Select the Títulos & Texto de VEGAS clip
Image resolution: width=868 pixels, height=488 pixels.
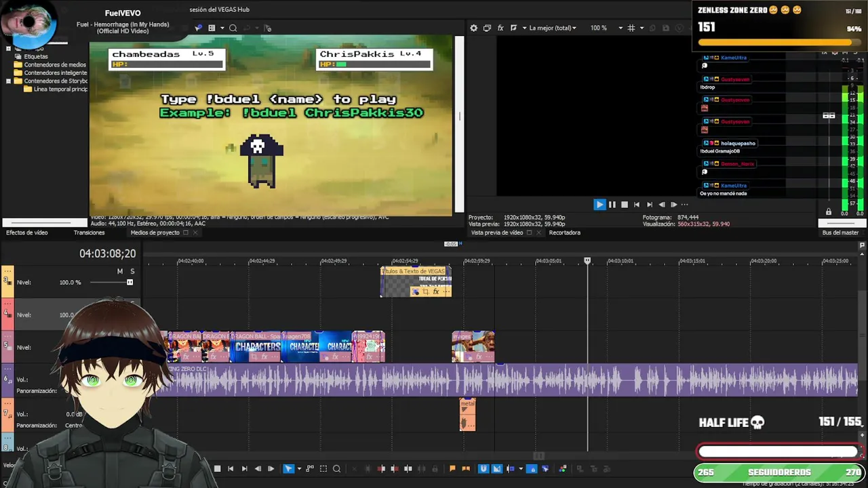tap(416, 281)
